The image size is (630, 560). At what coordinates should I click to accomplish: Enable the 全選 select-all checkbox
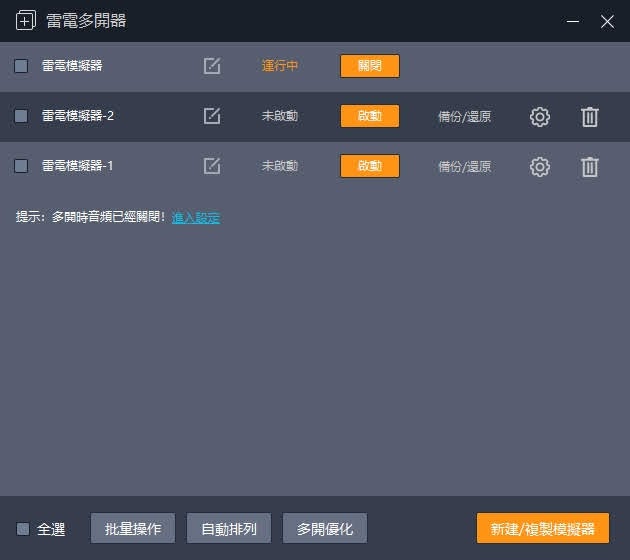coord(23,529)
